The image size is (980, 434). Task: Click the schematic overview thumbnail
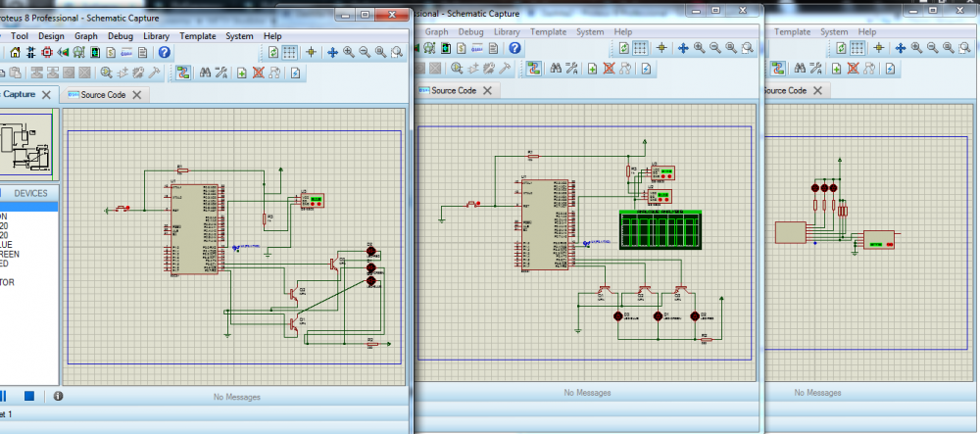coord(28,145)
